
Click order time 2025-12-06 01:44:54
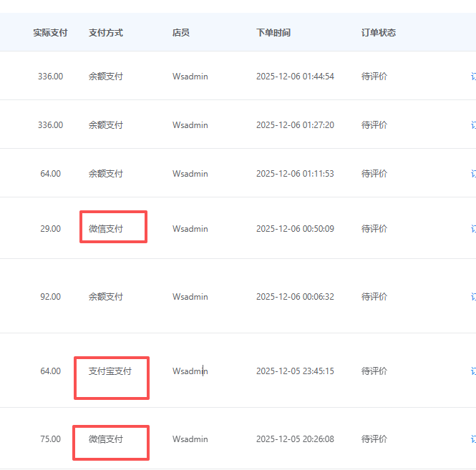pos(295,77)
